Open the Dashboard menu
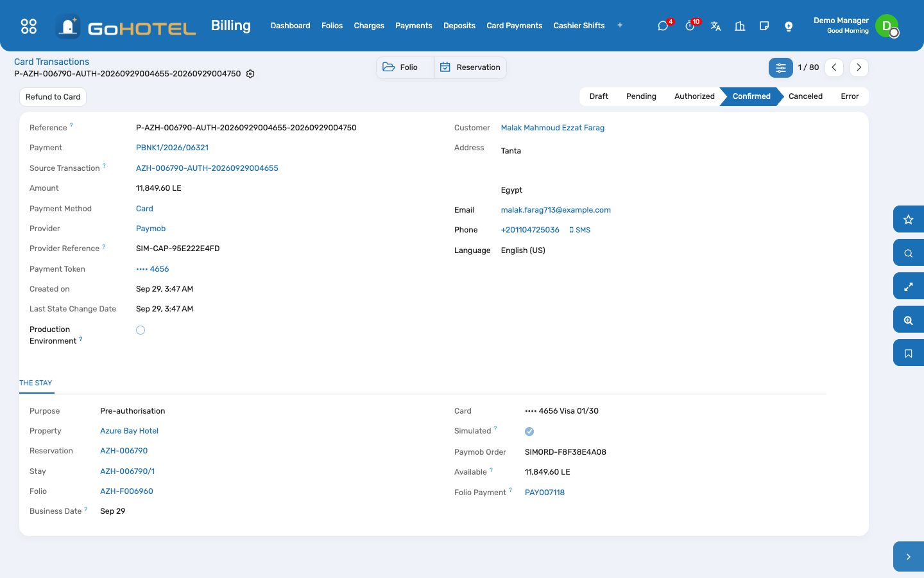The height and width of the screenshot is (578, 924). pyautogui.click(x=290, y=26)
